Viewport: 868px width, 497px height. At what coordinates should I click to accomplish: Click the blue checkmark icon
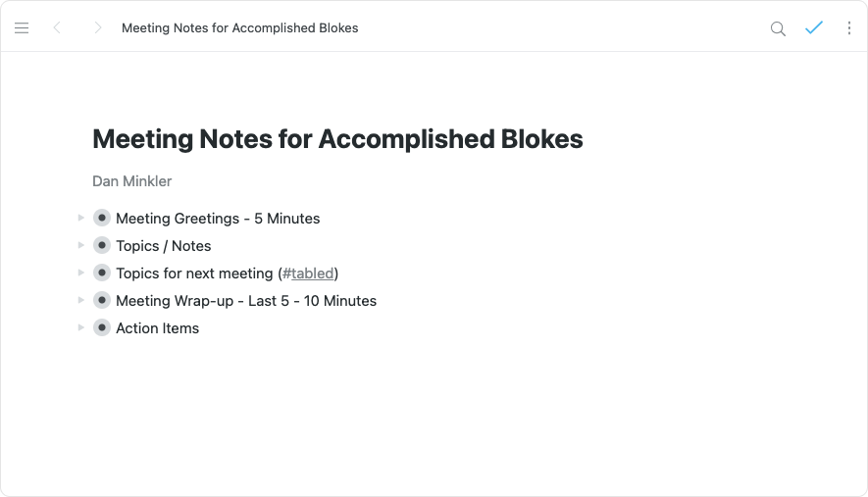tap(813, 28)
